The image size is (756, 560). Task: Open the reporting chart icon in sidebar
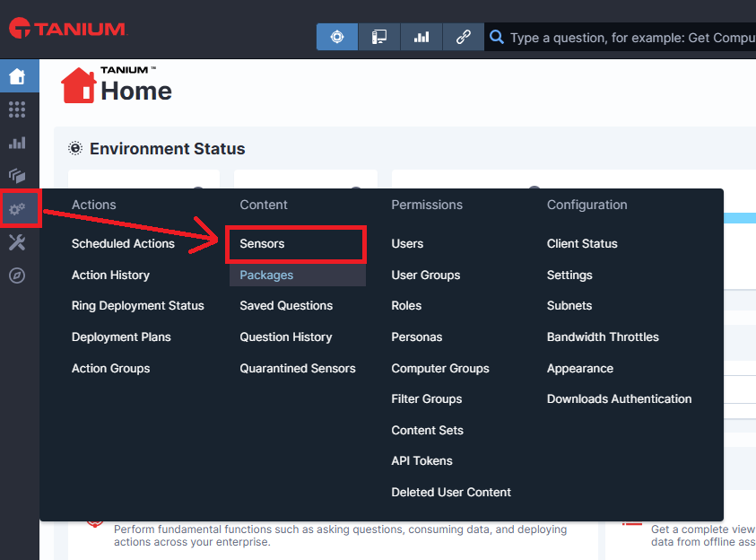pos(17,143)
